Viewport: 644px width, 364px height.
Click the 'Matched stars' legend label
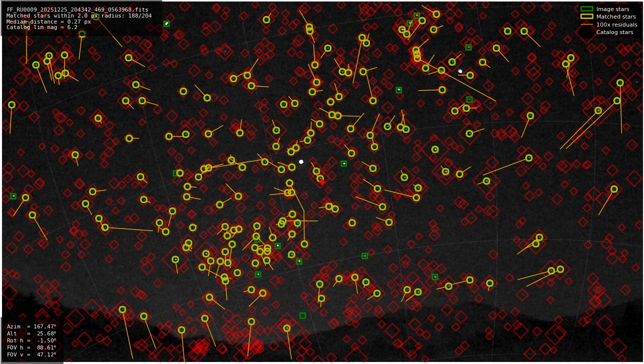click(x=616, y=17)
